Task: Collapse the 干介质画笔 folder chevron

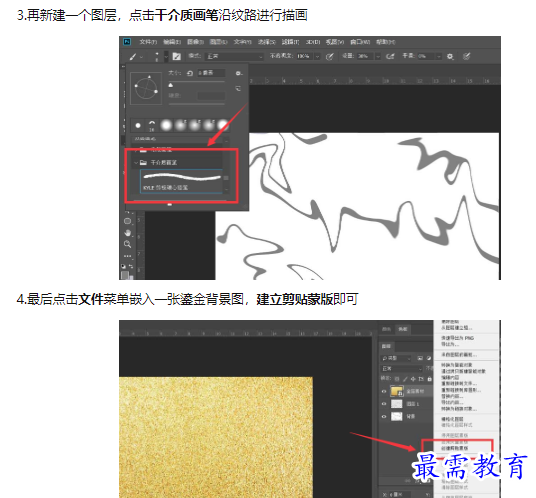Action: 136,163
